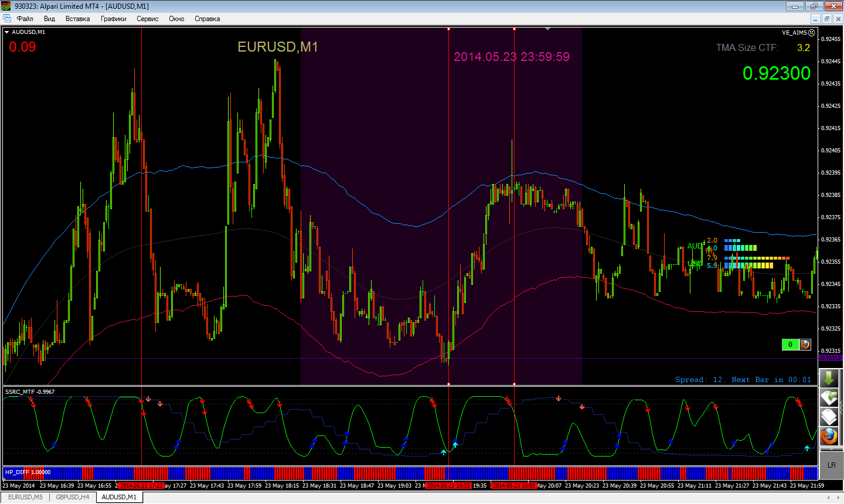The image size is (844, 504).
Task: Open the Файл menu
Action: (x=25, y=19)
